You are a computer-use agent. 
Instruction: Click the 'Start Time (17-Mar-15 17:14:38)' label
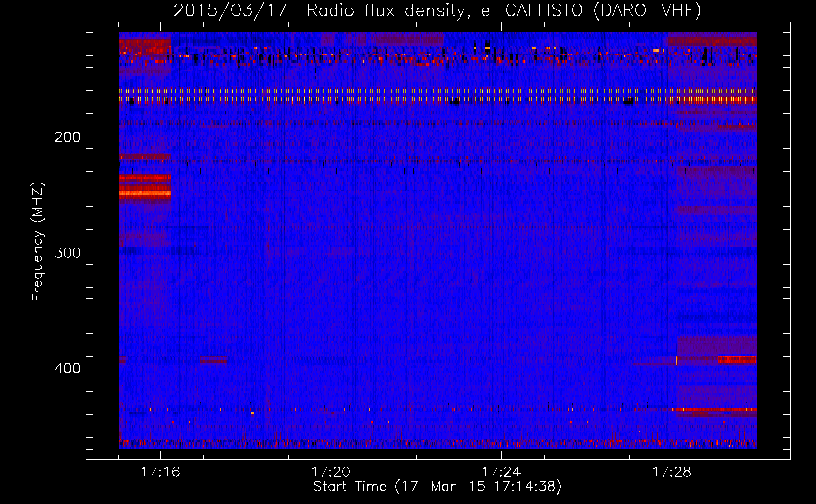437,487
